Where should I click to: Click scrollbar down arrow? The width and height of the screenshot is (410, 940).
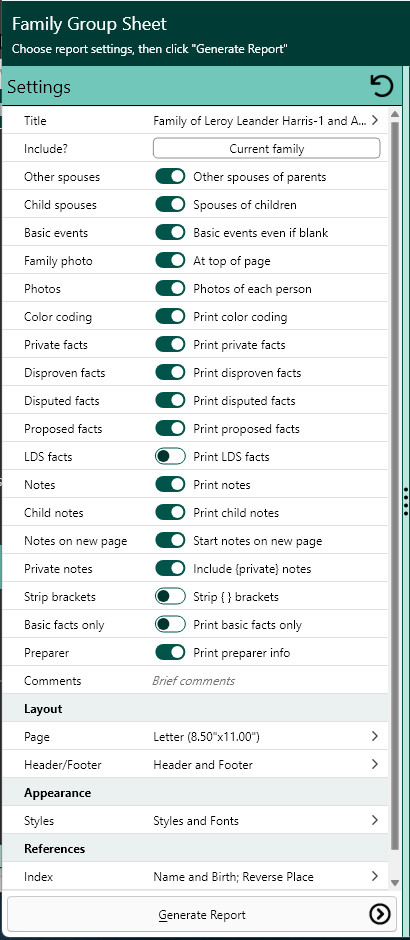coord(394,882)
